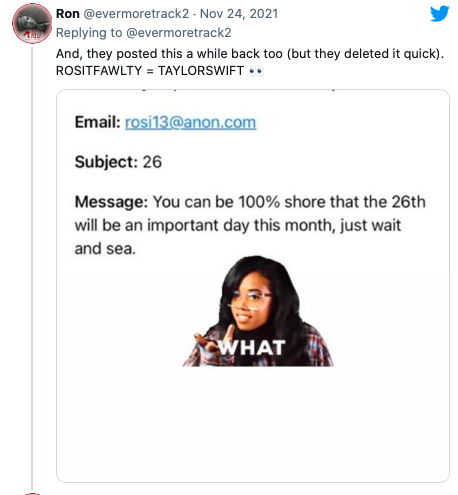Click the vertical reply thread line

point(32,268)
